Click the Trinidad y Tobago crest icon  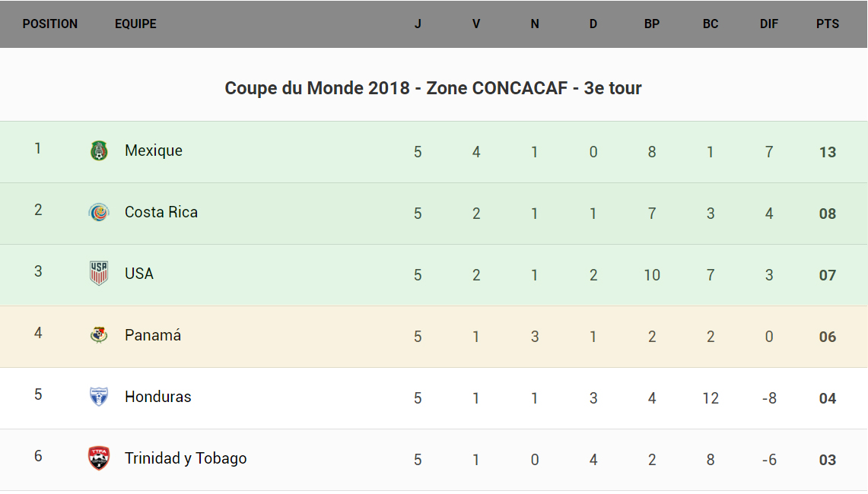click(99, 458)
